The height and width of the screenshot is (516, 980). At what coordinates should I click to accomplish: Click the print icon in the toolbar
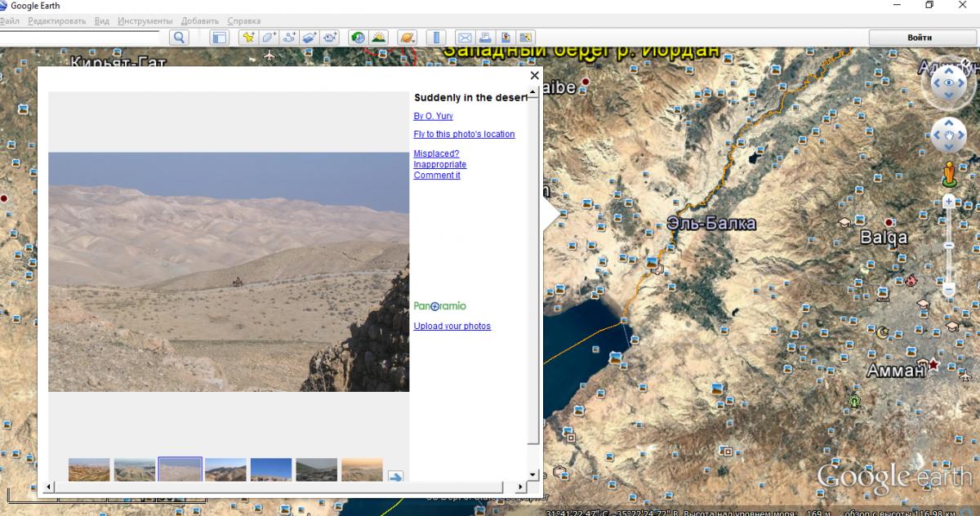(484, 38)
